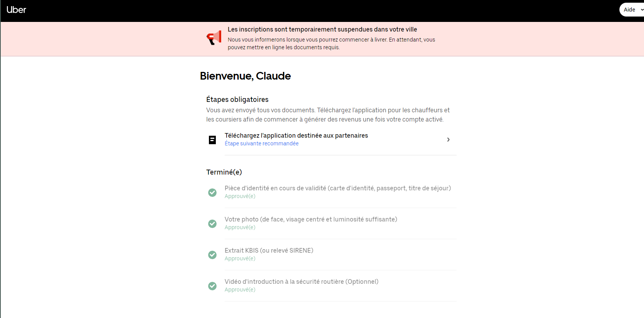Click Approuvé(e) status under Votre photo
644x318 pixels.
point(240,227)
